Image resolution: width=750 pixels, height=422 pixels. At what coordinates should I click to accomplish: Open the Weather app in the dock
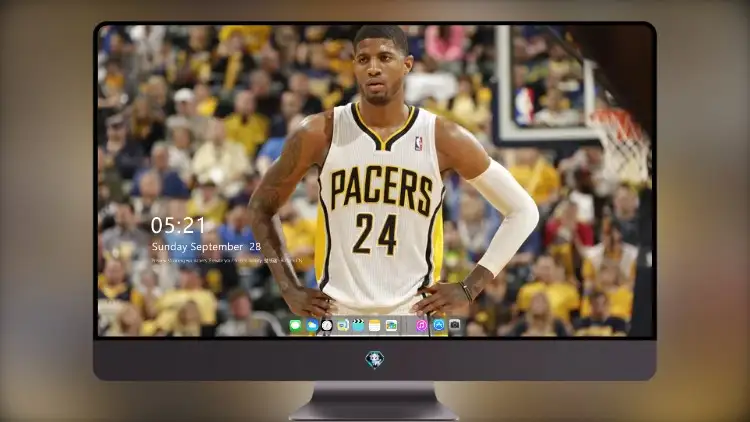311,326
